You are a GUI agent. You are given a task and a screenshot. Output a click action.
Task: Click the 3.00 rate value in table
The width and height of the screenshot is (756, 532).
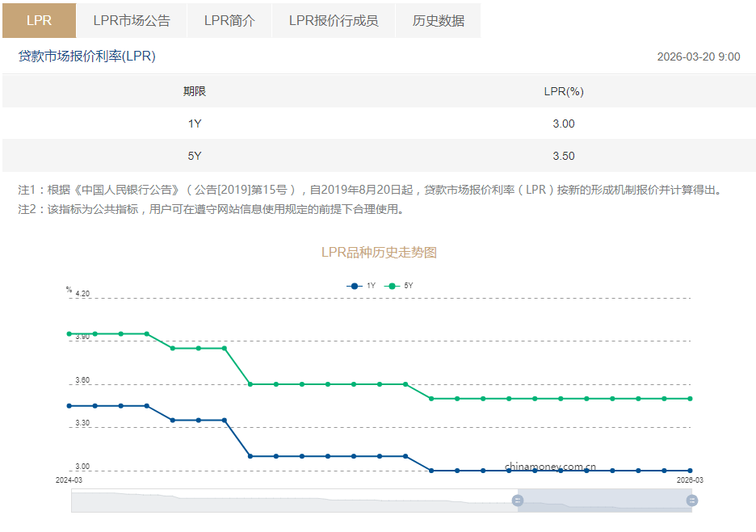[564, 124]
